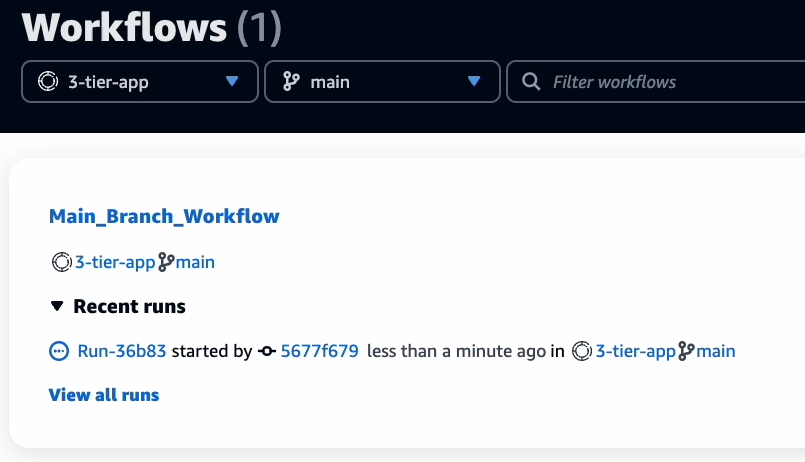The width and height of the screenshot is (805, 462).
Task: Click the 'less than a minute ago' text
Action: pos(456,351)
